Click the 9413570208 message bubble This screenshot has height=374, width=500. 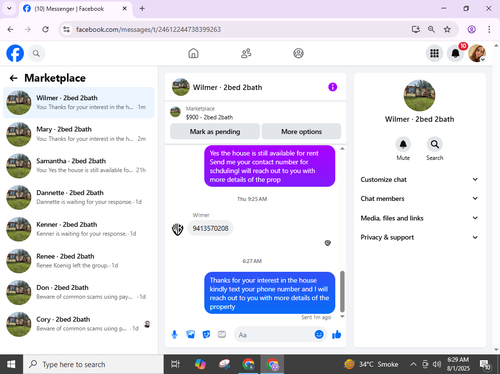click(x=210, y=228)
